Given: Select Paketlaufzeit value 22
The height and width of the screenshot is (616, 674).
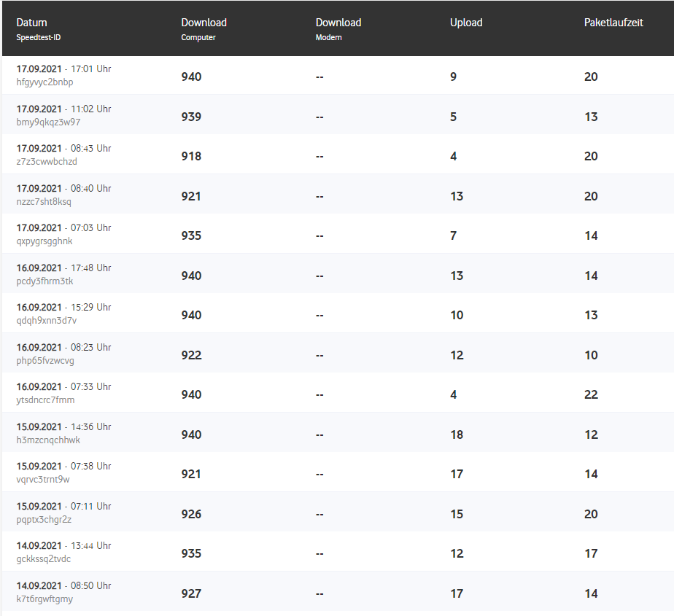Looking at the screenshot, I should pyautogui.click(x=591, y=394).
